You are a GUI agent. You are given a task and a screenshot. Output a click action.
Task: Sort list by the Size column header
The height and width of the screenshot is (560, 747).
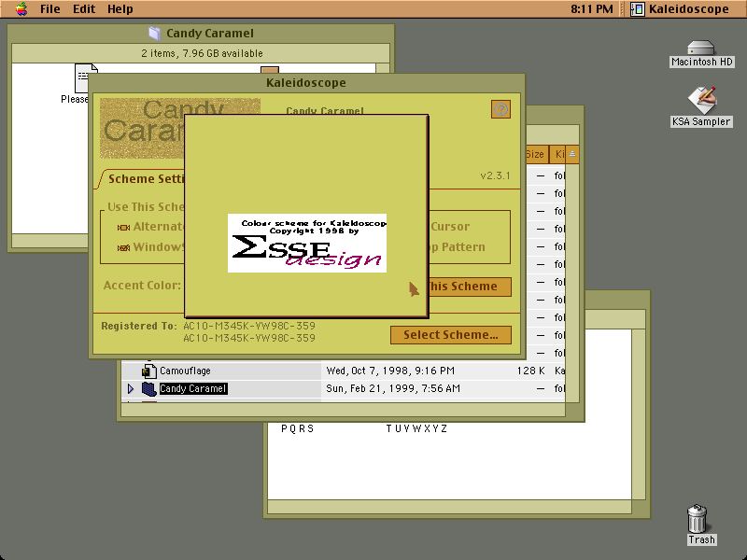click(x=535, y=154)
